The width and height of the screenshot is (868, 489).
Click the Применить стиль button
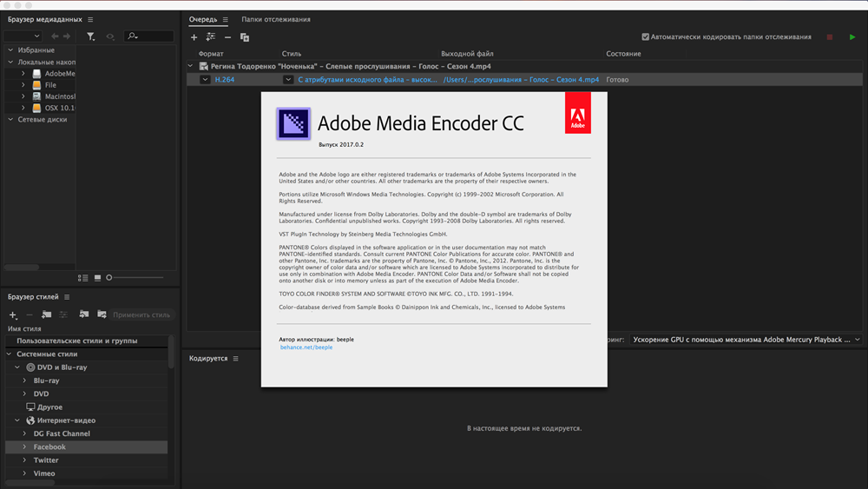pyautogui.click(x=141, y=314)
